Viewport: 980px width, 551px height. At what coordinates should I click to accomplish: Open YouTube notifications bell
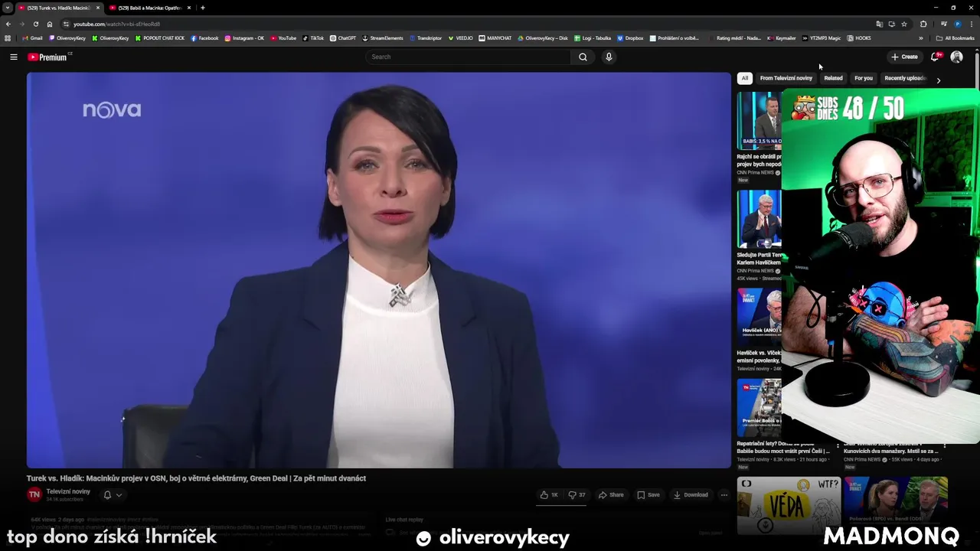click(x=935, y=57)
